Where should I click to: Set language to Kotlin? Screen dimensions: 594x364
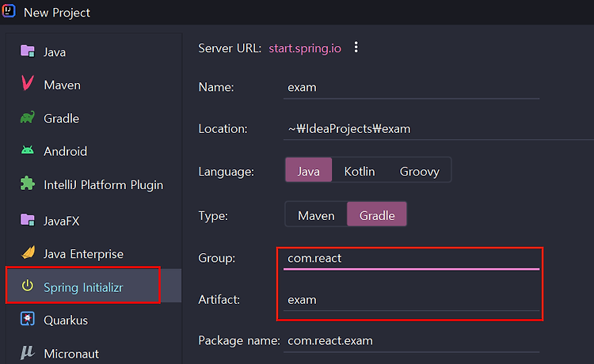(x=360, y=172)
